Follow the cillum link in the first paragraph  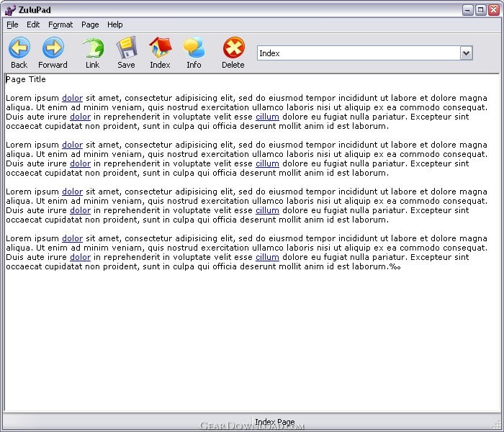tap(267, 117)
